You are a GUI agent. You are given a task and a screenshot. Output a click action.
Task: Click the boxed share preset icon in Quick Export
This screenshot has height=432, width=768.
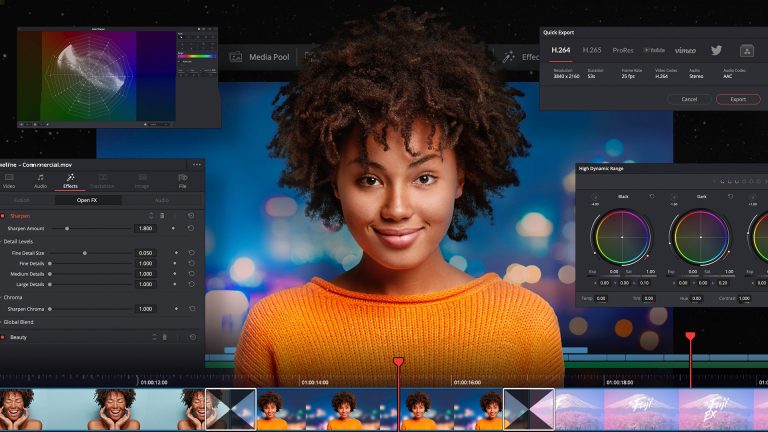tap(746, 50)
